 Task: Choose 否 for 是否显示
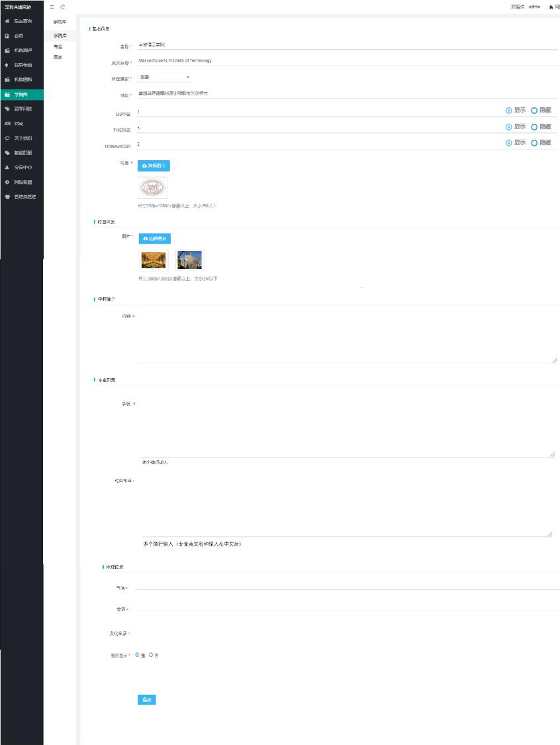point(151,655)
